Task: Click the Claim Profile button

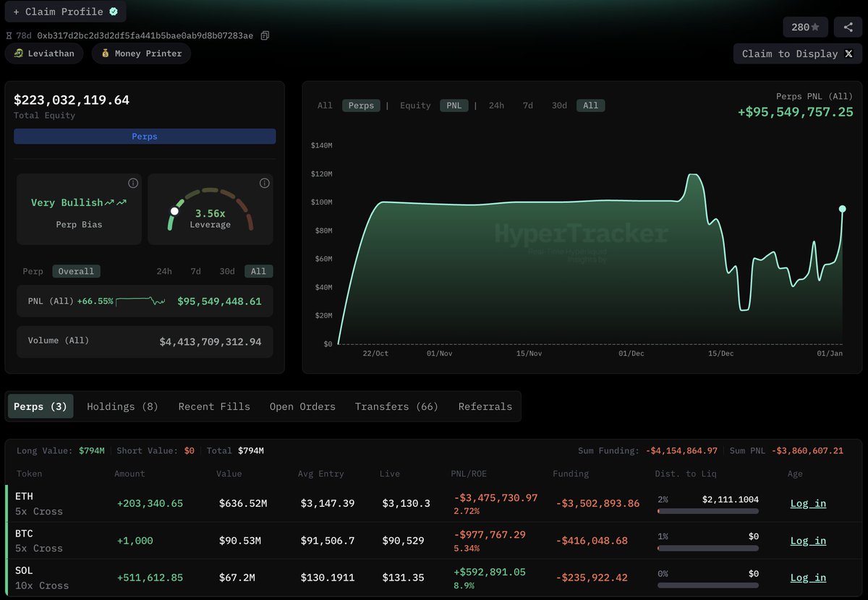Action: tap(65, 12)
